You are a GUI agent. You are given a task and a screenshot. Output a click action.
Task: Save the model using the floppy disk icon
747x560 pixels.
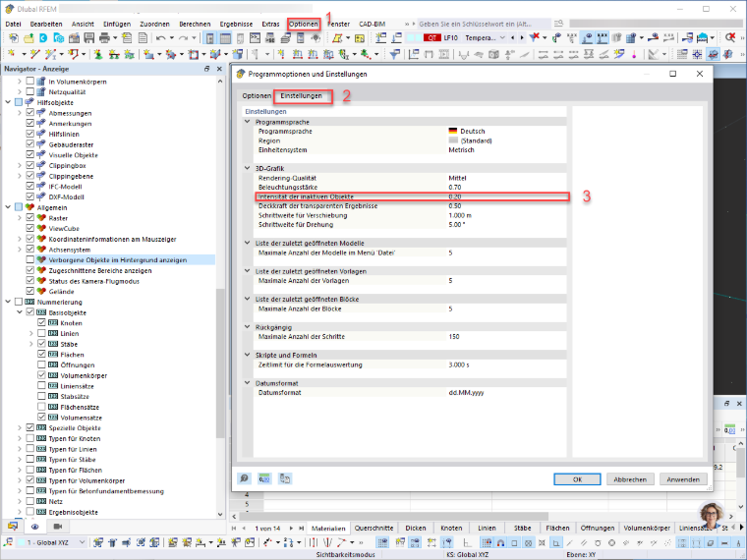click(x=89, y=37)
